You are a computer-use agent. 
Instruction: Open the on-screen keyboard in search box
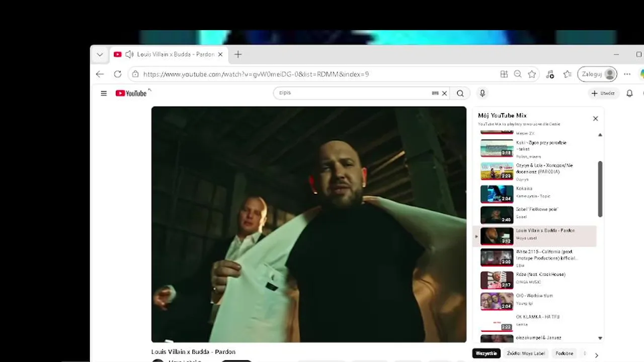435,93
